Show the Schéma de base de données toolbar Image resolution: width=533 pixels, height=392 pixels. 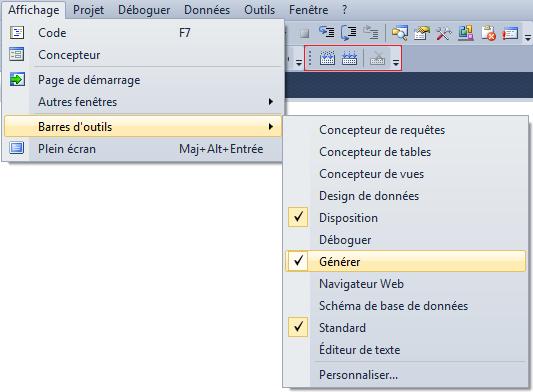(405, 306)
